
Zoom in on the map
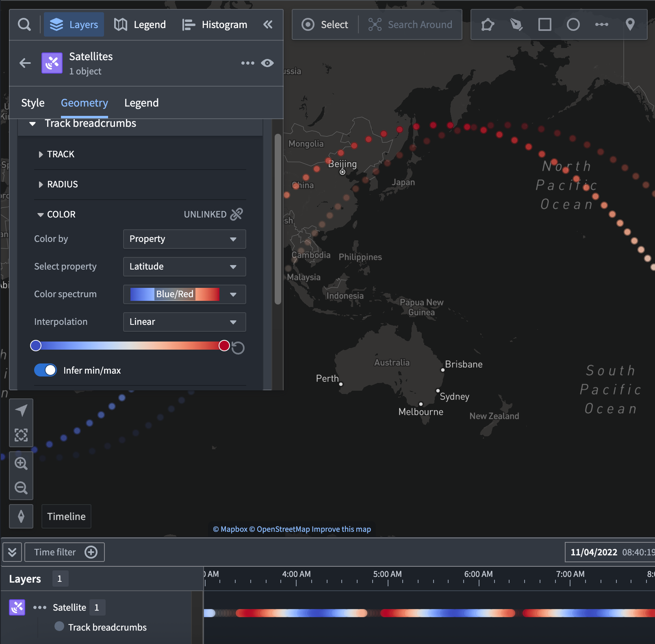tap(21, 463)
